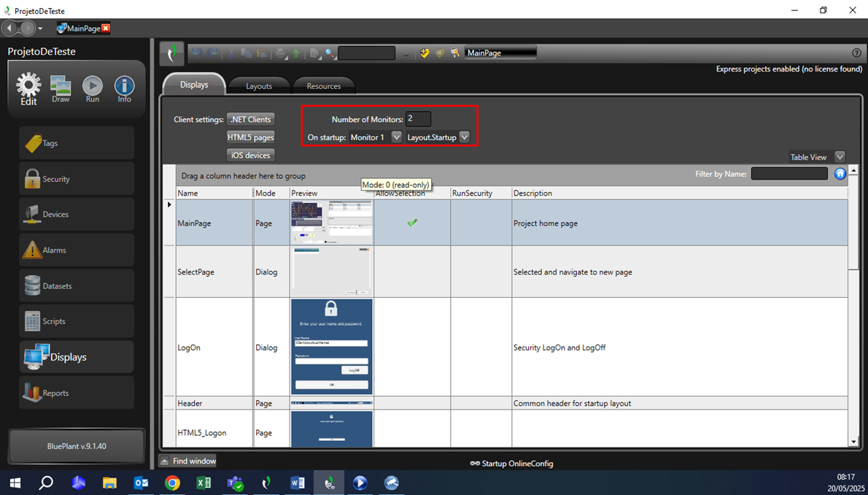Viewport: 868px width, 495px height.
Task: Close the MainPage tab using red X
Action: point(106,28)
